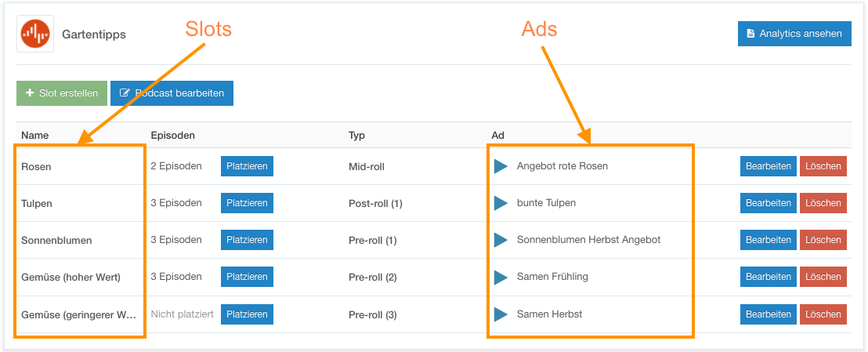Viewport: 868px width, 352px height.
Task: Delete the Gemüse (hoher Wert) slot
Action: coord(823,277)
